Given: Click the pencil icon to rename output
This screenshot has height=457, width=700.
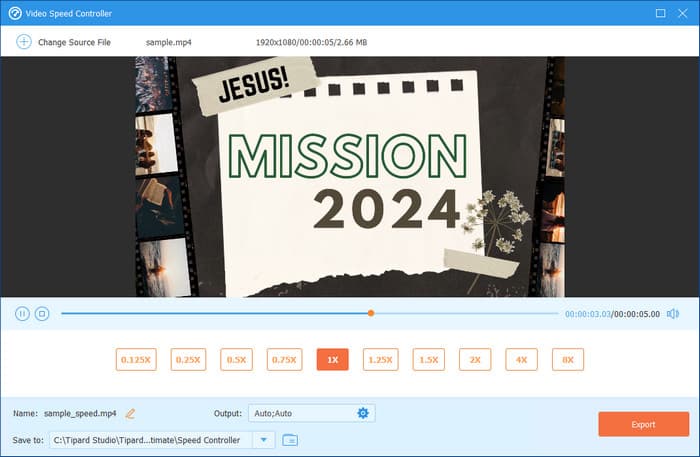Looking at the screenshot, I should coord(130,413).
